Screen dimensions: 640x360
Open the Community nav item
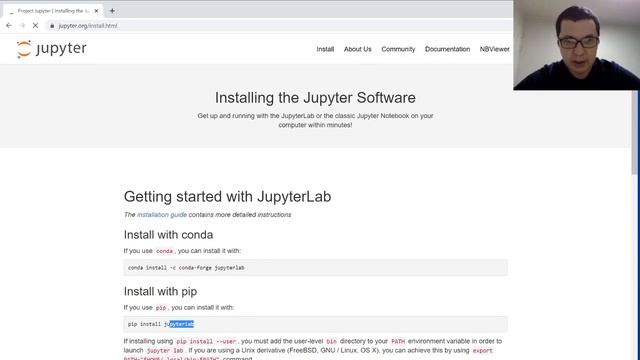coord(398,49)
